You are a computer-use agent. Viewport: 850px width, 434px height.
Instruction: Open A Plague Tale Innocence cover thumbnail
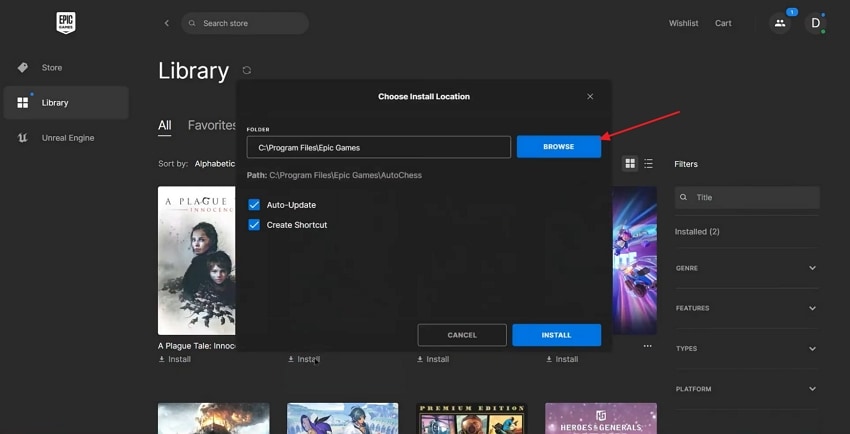[197, 261]
